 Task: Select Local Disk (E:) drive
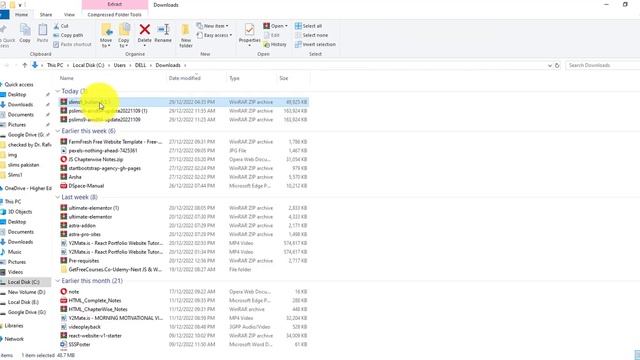[x=23, y=302]
